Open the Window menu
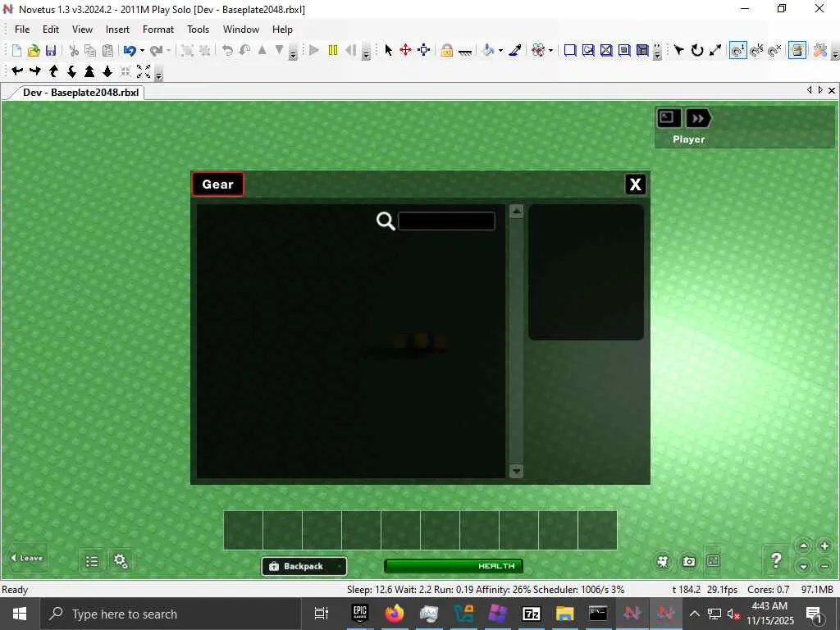This screenshot has height=630, width=840. click(x=241, y=30)
